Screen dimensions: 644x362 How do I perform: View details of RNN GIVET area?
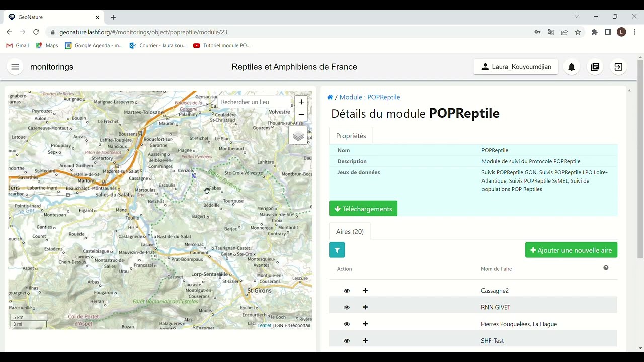(347, 307)
